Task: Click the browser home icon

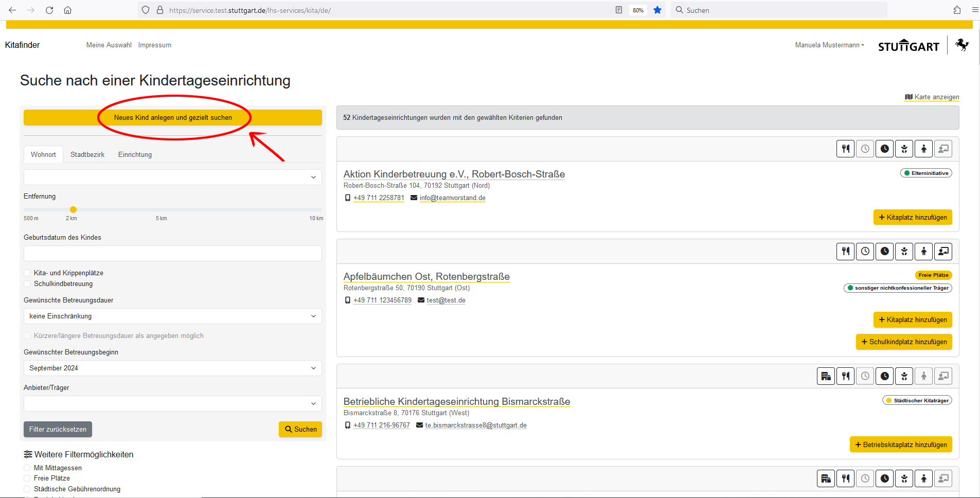Action: click(x=67, y=10)
